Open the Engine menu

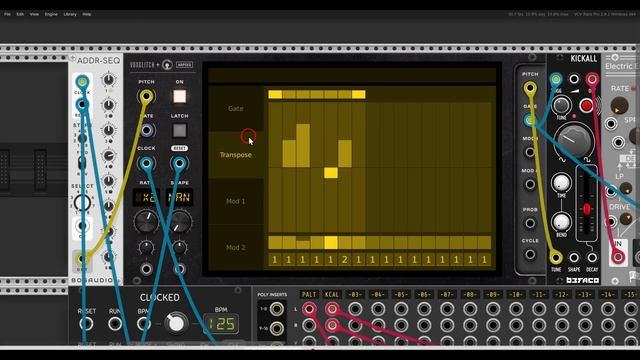pyautogui.click(x=51, y=14)
